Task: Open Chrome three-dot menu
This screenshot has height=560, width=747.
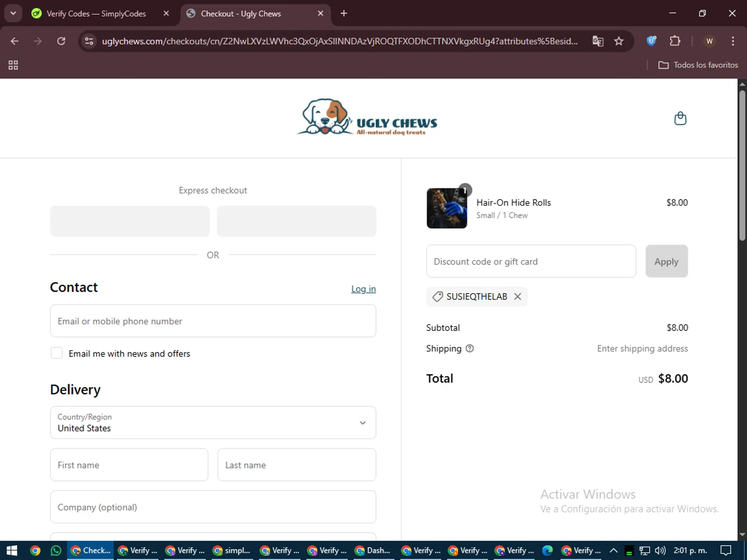Action: point(733,41)
